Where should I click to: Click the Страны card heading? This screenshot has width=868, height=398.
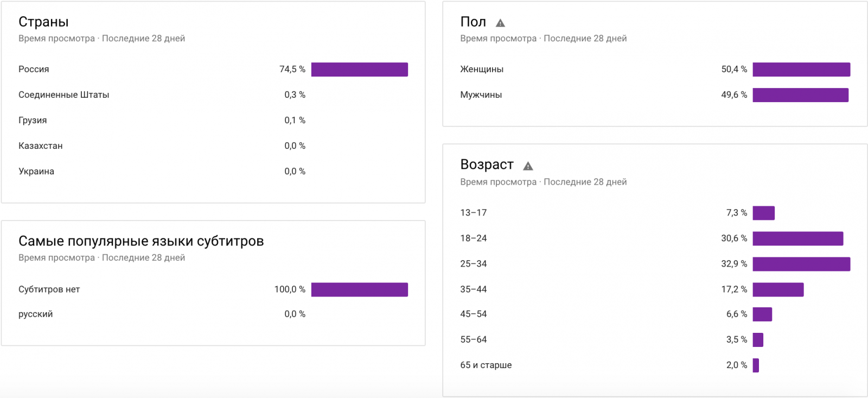pos(43,22)
